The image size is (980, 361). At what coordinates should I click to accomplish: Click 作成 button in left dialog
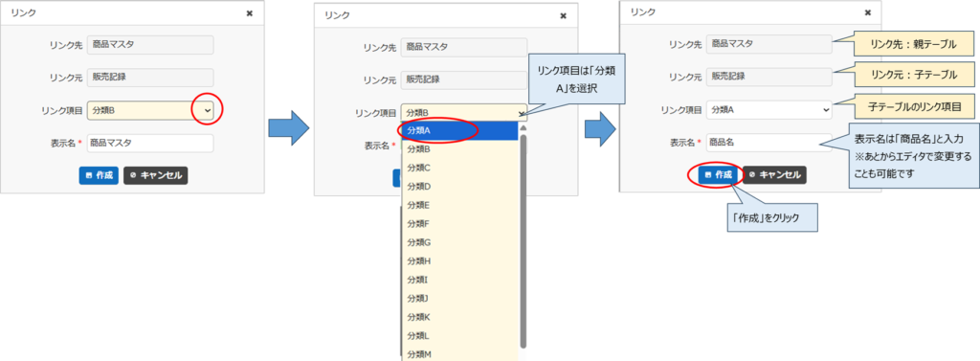click(x=99, y=175)
